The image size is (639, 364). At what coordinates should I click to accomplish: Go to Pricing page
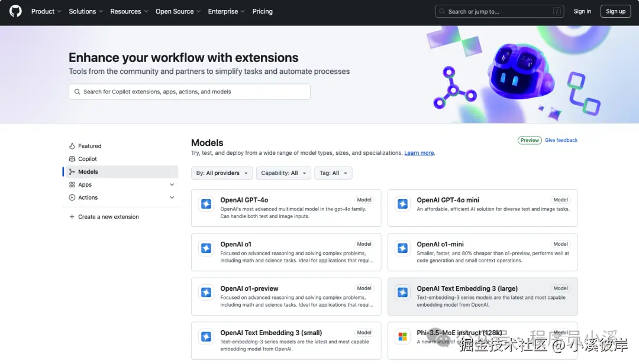[263, 11]
